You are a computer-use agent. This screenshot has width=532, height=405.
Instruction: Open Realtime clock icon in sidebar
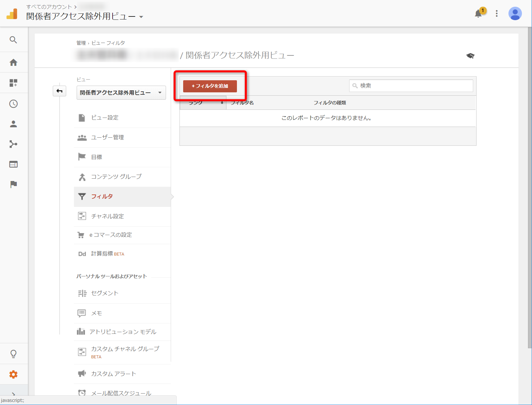coord(13,104)
